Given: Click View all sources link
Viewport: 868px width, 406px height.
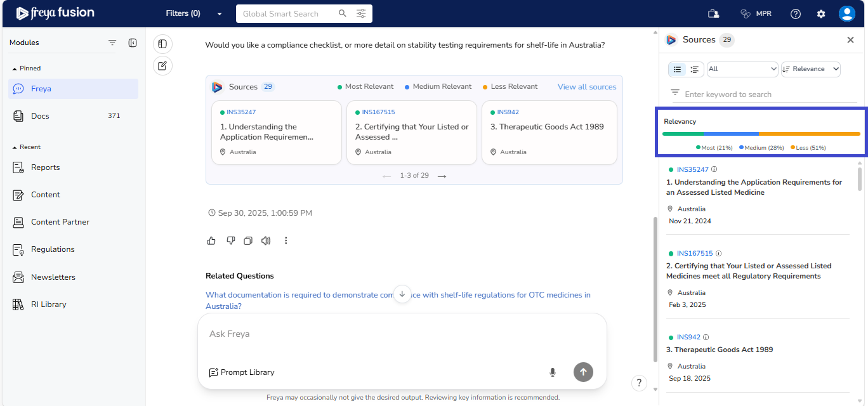Looking at the screenshot, I should 586,87.
